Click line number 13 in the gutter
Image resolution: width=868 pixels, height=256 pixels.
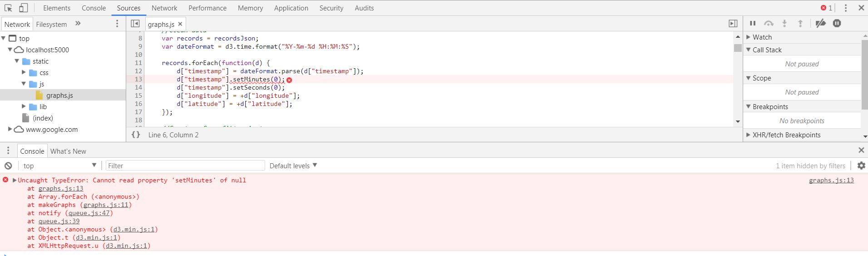(x=138, y=79)
